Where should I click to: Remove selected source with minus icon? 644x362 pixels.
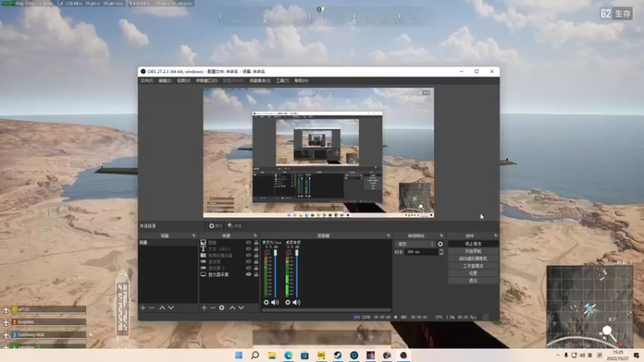click(x=213, y=307)
